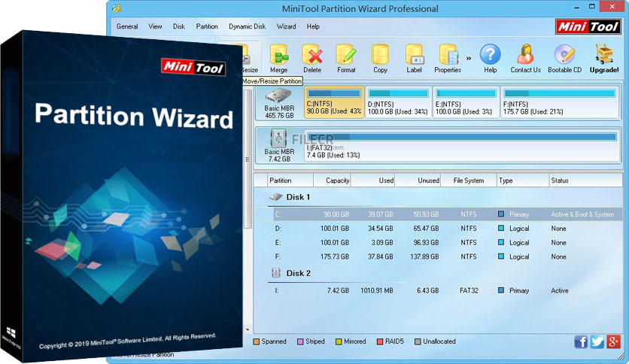This screenshot has width=629, height=364.
Task: Select the D:(NTFS) 100.0 GB partition block
Action: click(x=398, y=102)
